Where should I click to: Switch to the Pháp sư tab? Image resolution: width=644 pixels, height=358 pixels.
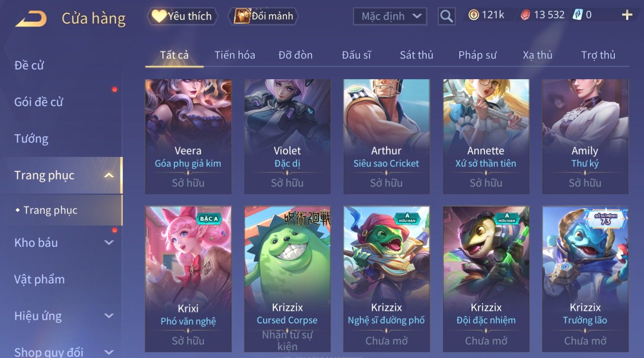(477, 55)
